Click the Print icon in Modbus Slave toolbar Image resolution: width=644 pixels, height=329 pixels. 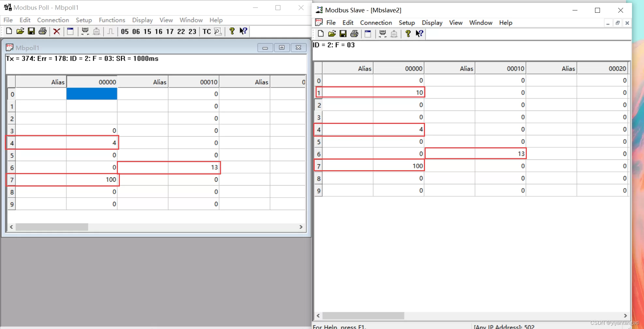coord(354,34)
